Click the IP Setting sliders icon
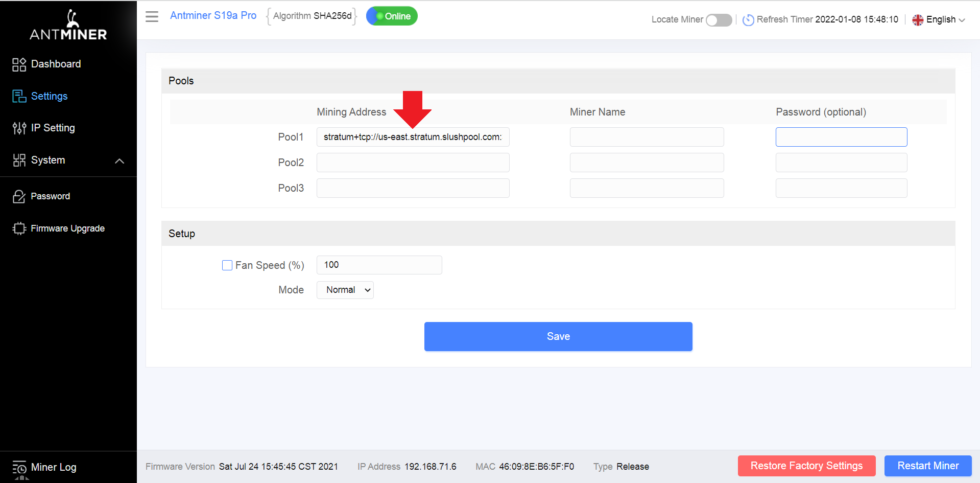Viewport: 980px width, 483px height. tap(19, 128)
